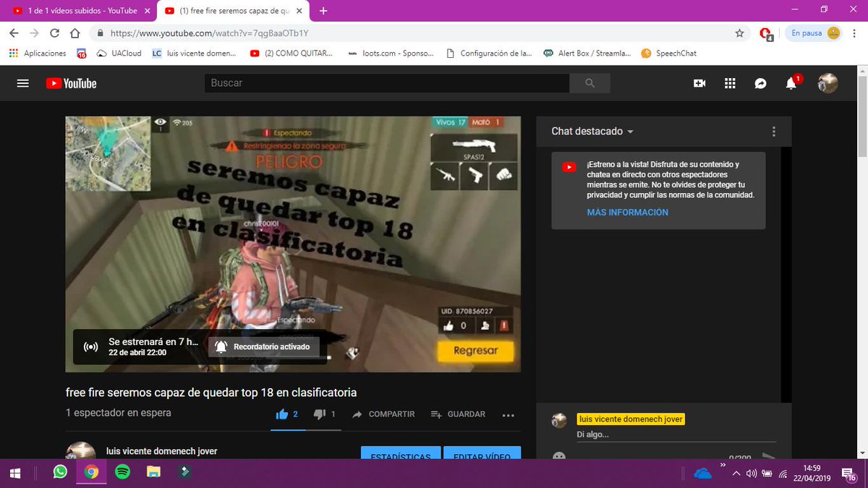Focus the Buscar search field
The width and height of the screenshot is (868, 488).
pyautogui.click(x=387, y=83)
